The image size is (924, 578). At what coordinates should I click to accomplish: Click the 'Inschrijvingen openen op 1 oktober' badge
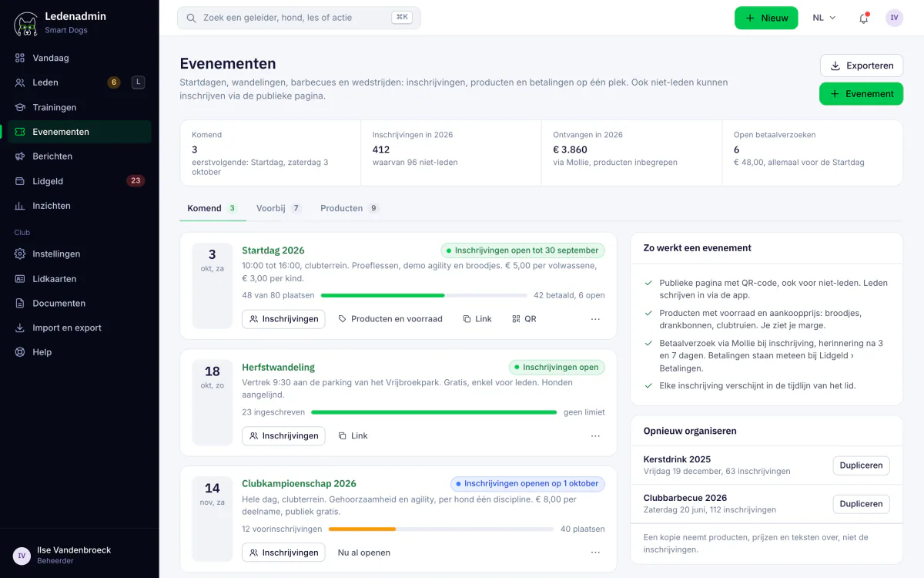click(x=527, y=484)
